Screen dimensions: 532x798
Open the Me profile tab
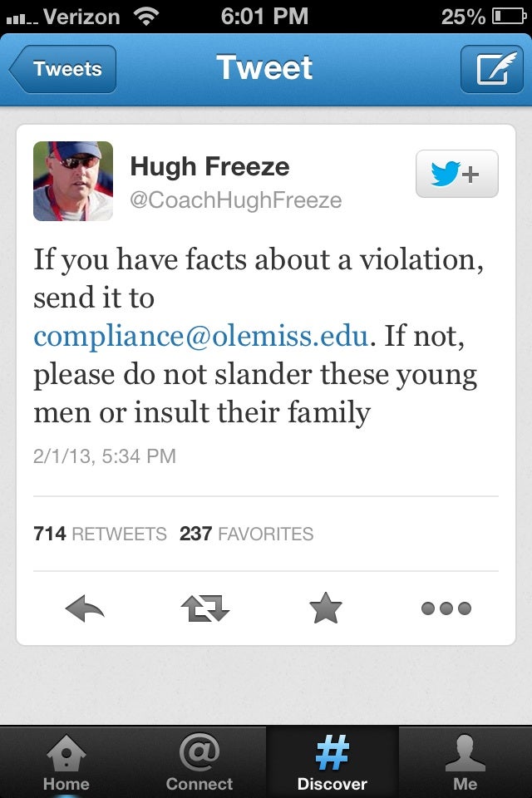pos(465,763)
